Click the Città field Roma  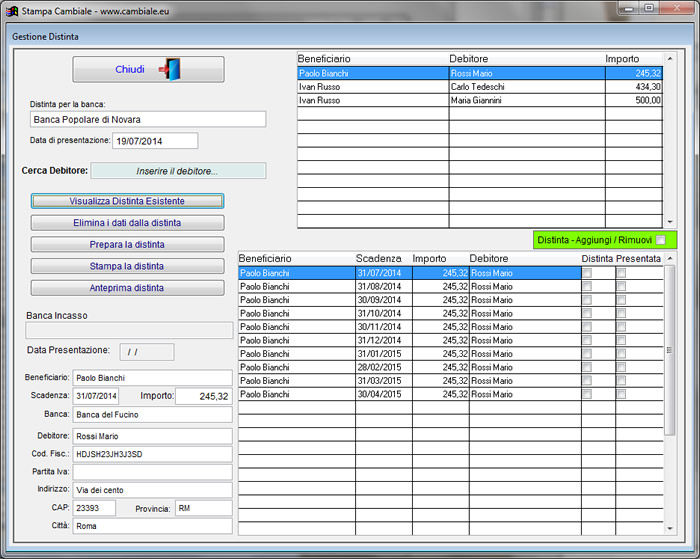pos(153,526)
